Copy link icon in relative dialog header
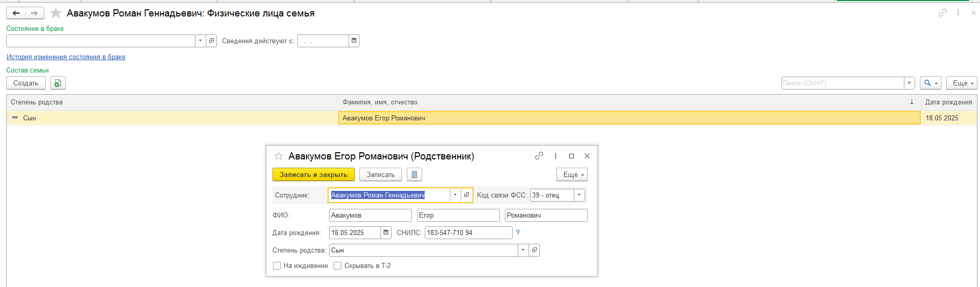The height and width of the screenshot is (287, 980). click(x=539, y=156)
